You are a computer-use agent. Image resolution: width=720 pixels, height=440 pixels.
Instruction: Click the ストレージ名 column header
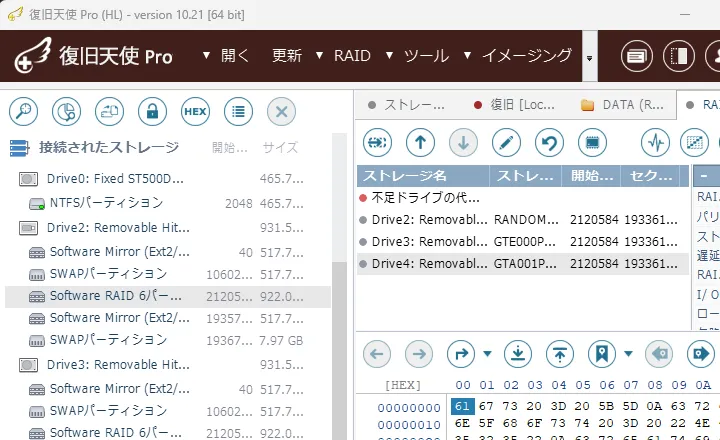tap(423, 176)
